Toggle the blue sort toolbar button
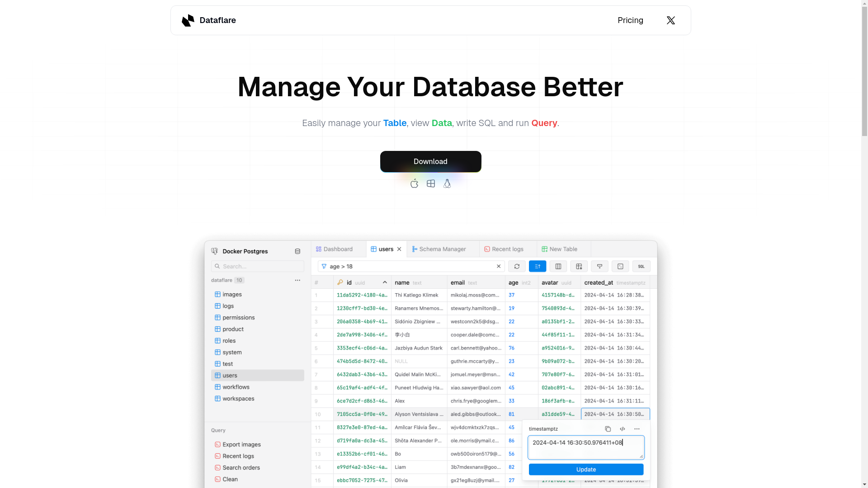868x488 pixels. tap(538, 267)
